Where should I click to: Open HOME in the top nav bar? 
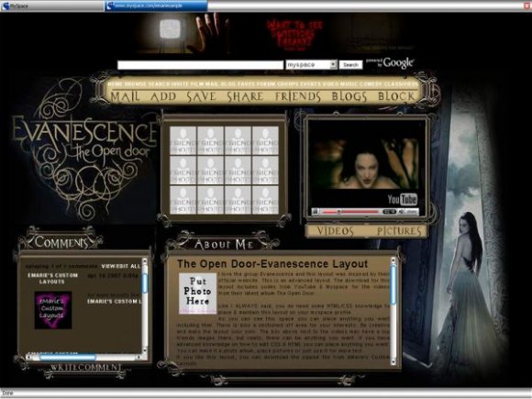click(x=115, y=83)
